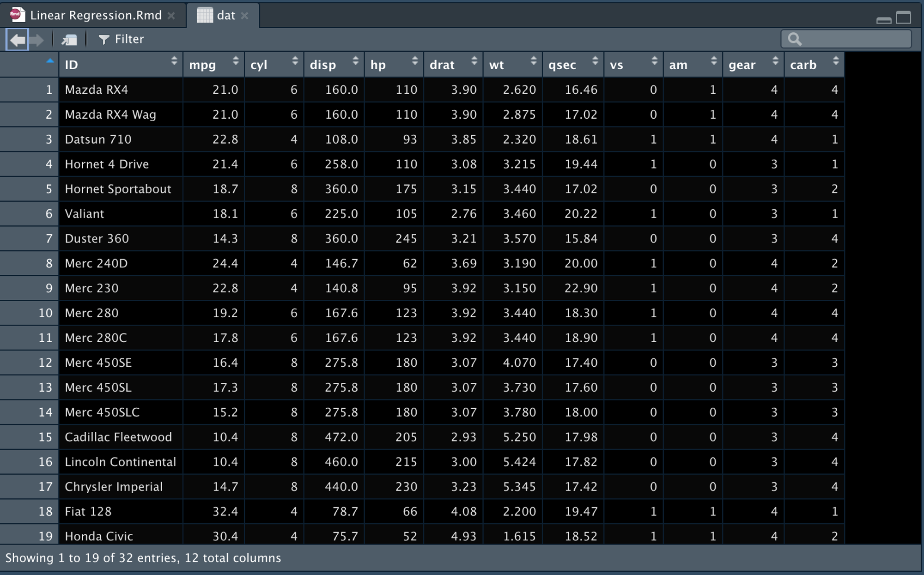Maximize the source pane

pyautogui.click(x=904, y=18)
